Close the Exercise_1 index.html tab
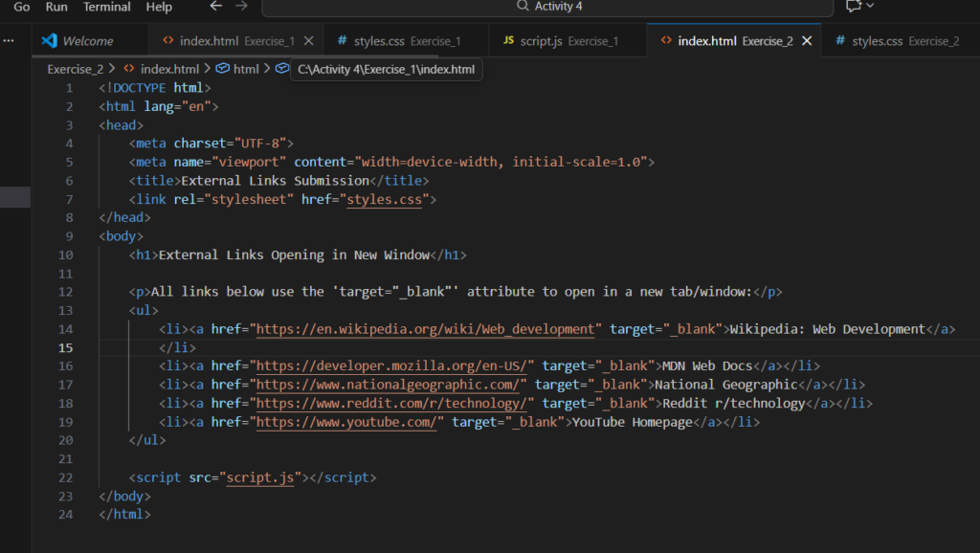This screenshot has height=553, width=980. [x=308, y=41]
